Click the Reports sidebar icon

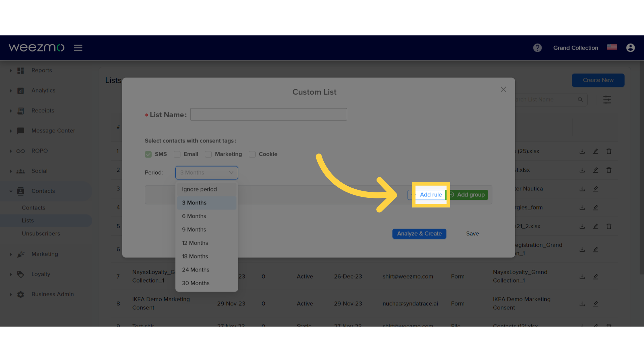pyautogui.click(x=20, y=70)
